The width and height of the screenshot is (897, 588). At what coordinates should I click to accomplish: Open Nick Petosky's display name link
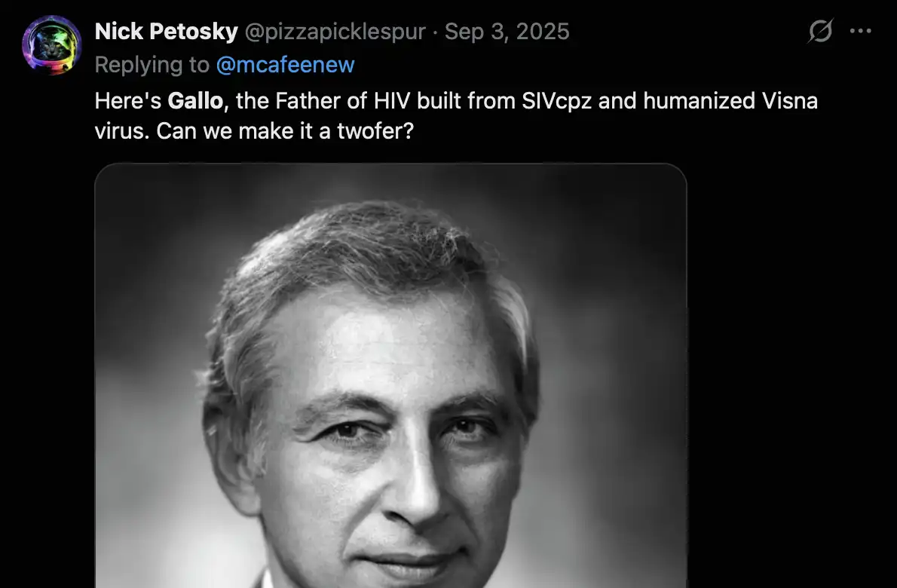click(166, 32)
